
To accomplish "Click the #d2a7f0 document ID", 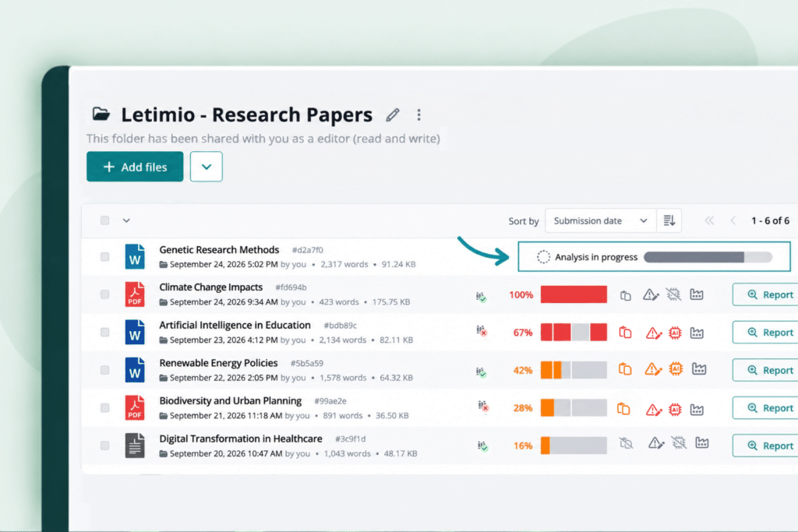I will (307, 250).
